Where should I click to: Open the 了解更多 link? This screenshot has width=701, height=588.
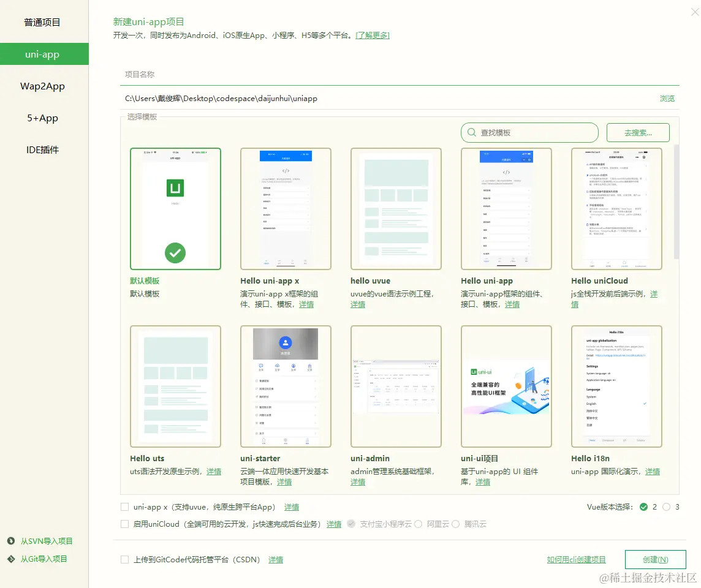point(373,36)
